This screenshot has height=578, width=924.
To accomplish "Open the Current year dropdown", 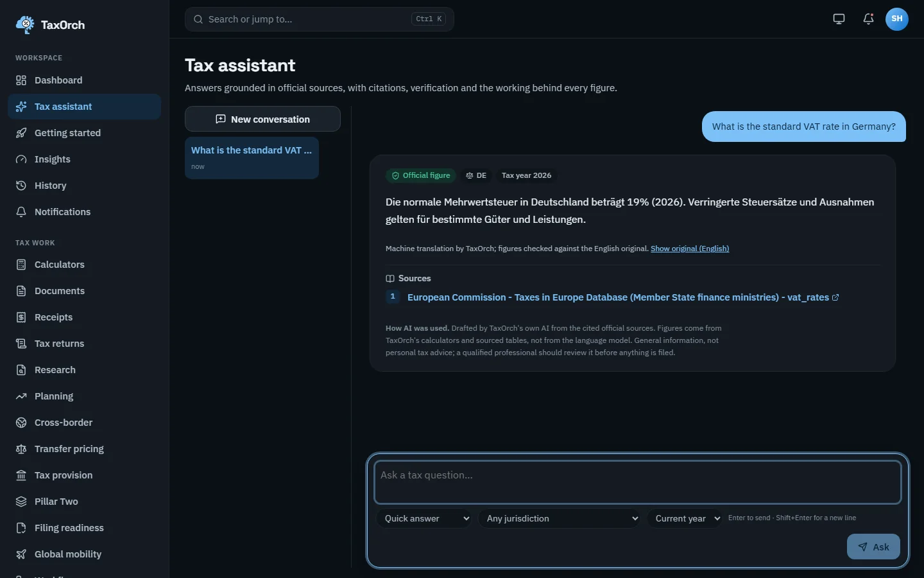I will pyautogui.click(x=685, y=518).
